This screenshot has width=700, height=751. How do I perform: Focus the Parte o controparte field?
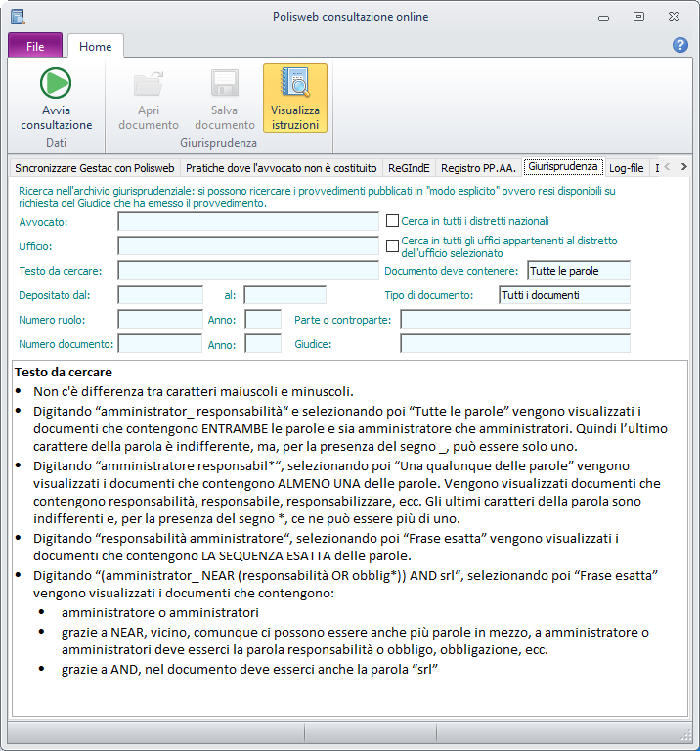coord(515,319)
